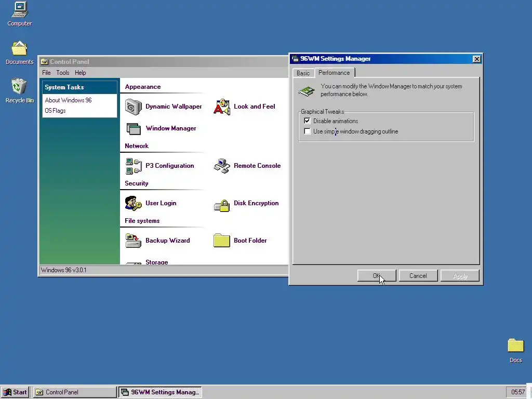Click the Window Manager label
This screenshot has height=399, width=532.
point(171,128)
